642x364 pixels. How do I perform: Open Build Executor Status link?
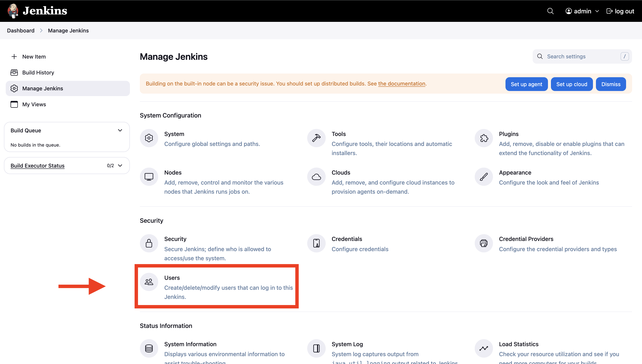tap(38, 165)
